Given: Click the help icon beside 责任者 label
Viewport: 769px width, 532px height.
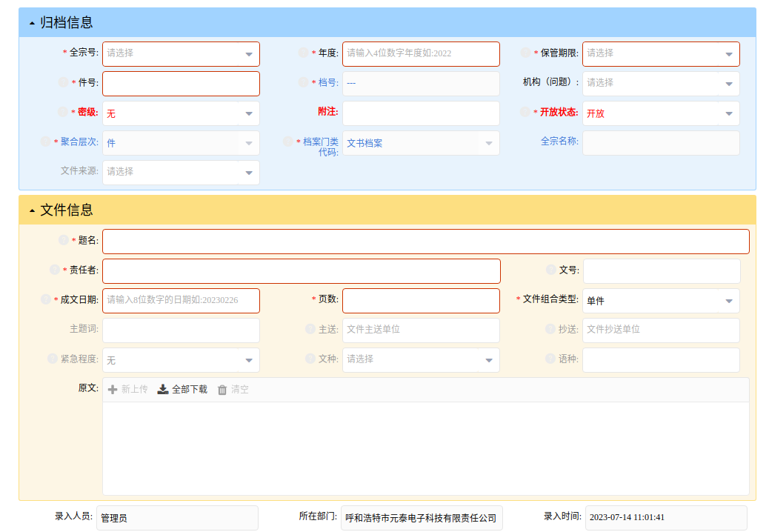Looking at the screenshot, I should tap(54, 270).
